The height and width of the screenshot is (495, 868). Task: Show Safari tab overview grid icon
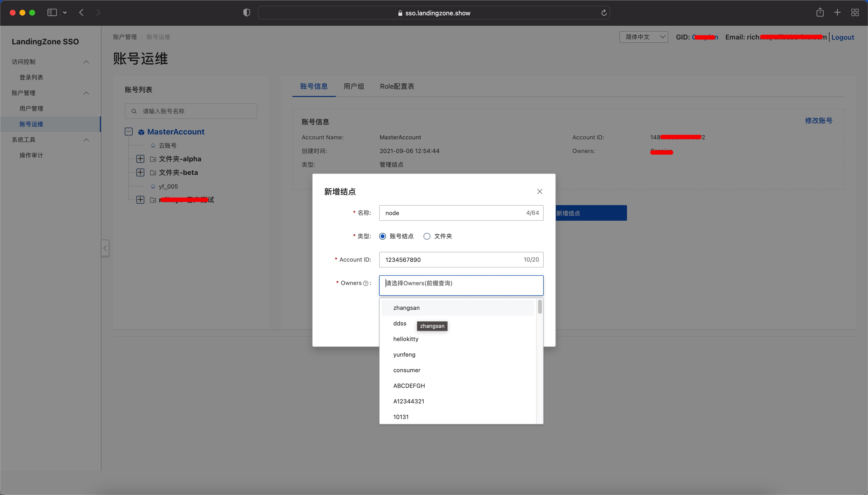tap(855, 13)
